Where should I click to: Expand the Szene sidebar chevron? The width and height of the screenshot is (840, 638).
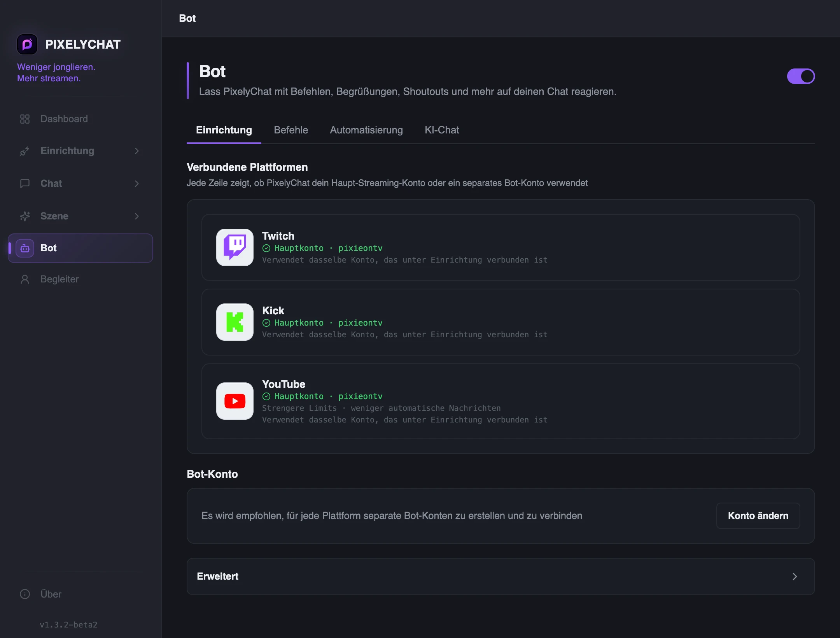tap(137, 216)
